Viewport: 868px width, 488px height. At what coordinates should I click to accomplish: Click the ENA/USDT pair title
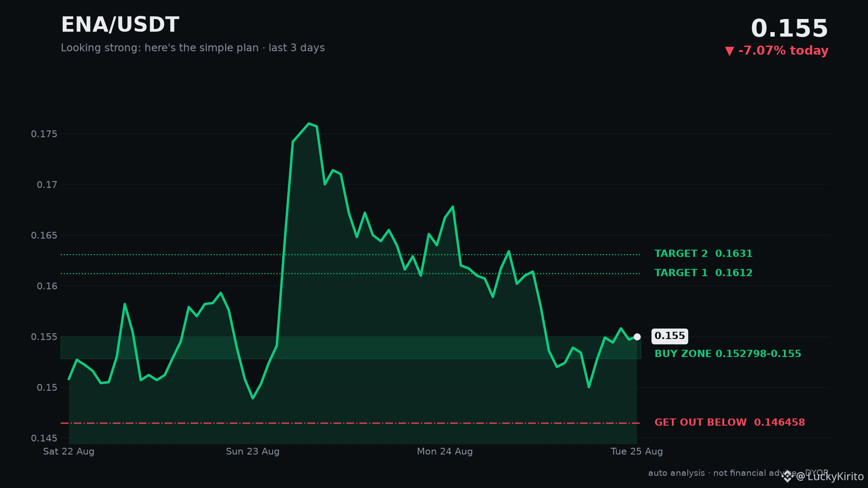120,25
